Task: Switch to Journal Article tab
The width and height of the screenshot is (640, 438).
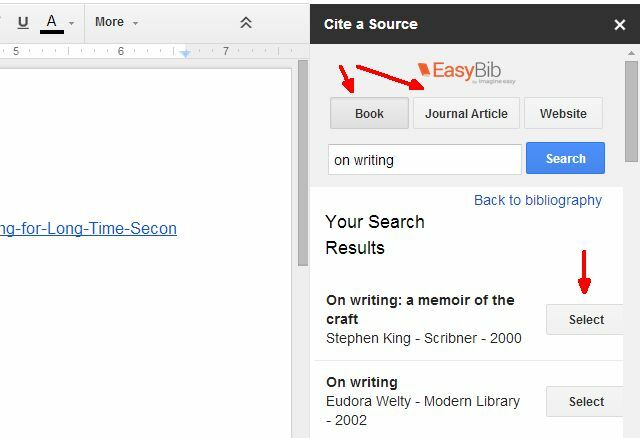Action: pyautogui.click(x=466, y=113)
